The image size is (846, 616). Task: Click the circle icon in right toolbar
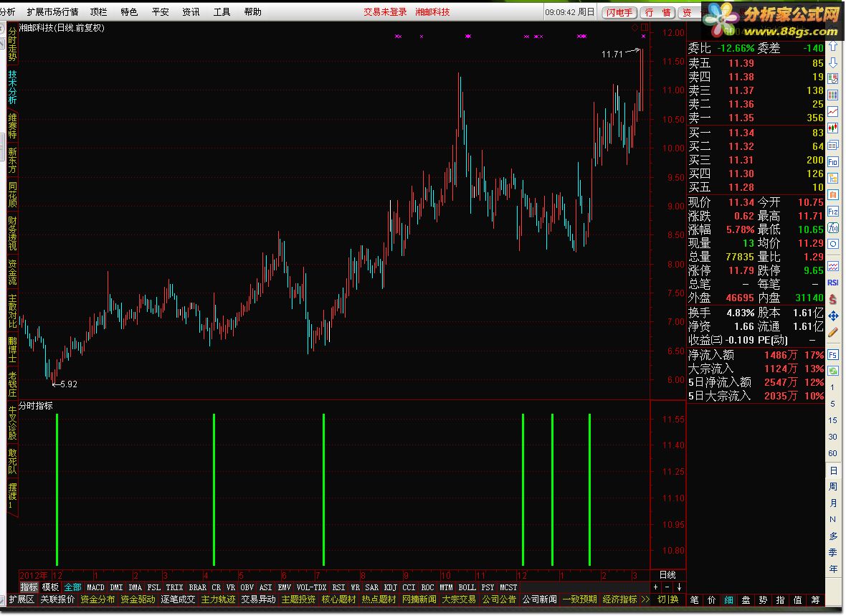(833, 244)
